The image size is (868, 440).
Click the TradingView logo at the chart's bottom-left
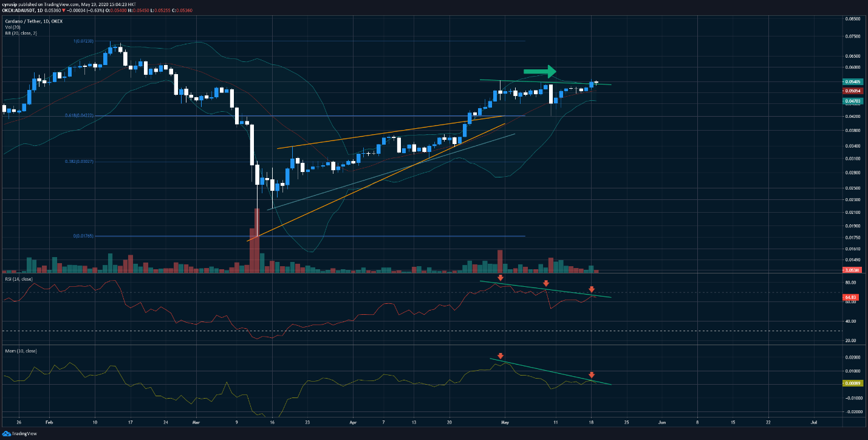pyautogui.click(x=18, y=435)
